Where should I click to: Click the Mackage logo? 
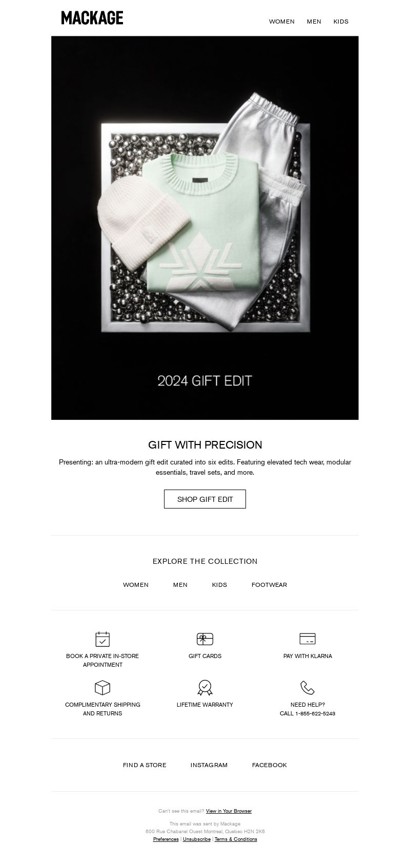(x=92, y=18)
